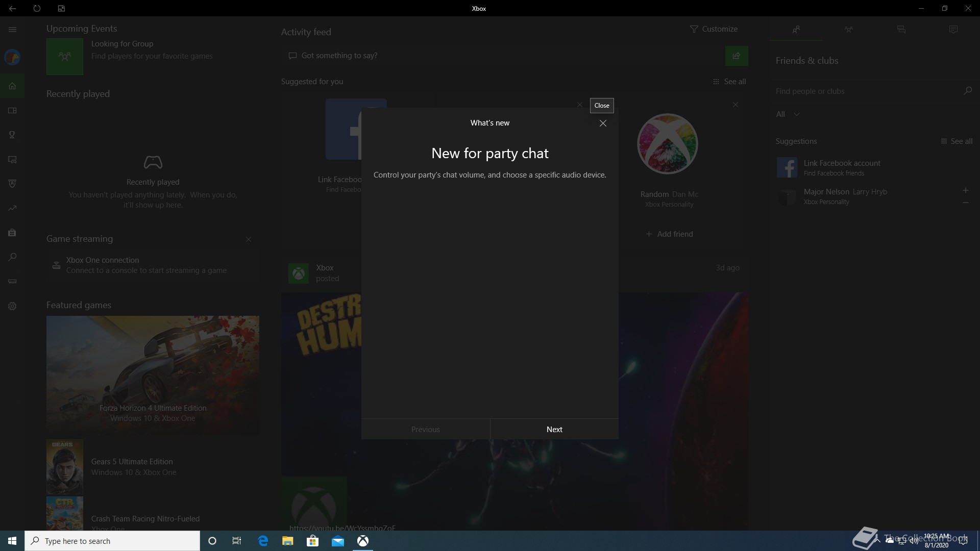Switch to Messages tab icon
Image resolution: width=980 pixels, height=551 pixels.
[x=901, y=30]
